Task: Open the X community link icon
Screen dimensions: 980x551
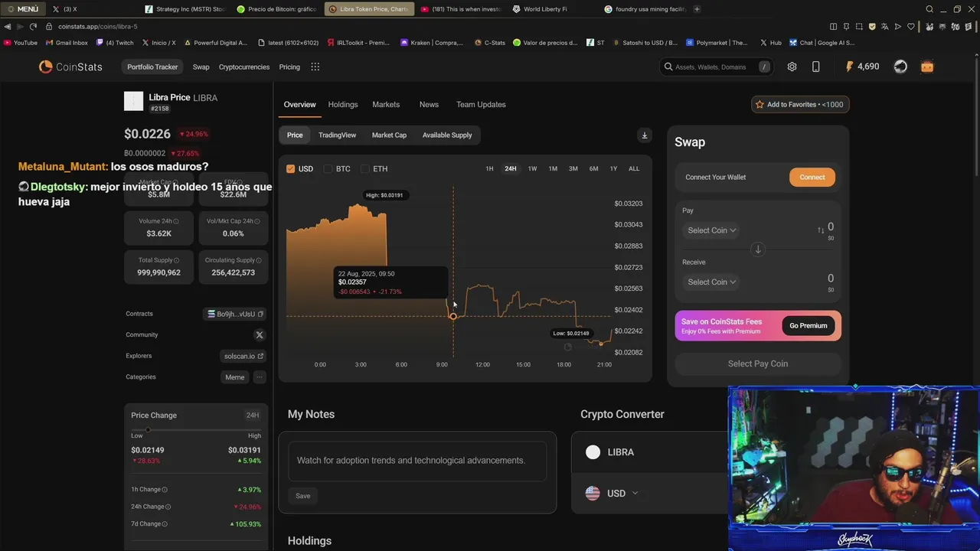Action: click(259, 335)
